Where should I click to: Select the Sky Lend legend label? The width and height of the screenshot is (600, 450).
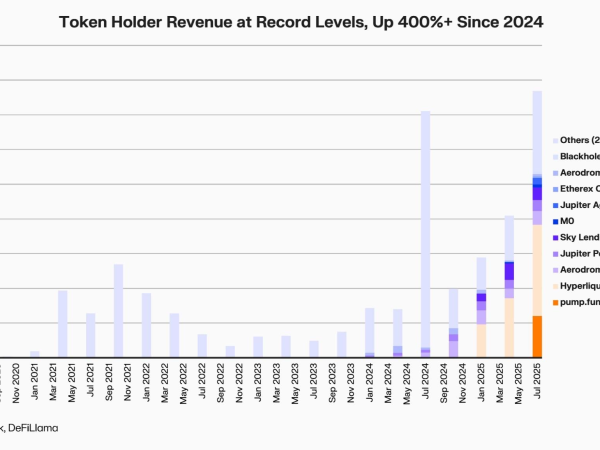[580, 237]
